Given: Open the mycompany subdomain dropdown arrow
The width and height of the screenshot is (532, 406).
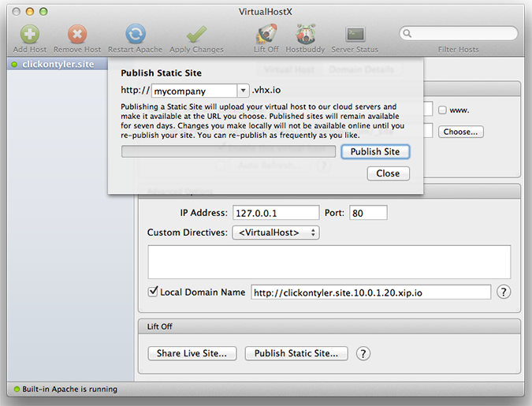Looking at the screenshot, I should point(243,91).
